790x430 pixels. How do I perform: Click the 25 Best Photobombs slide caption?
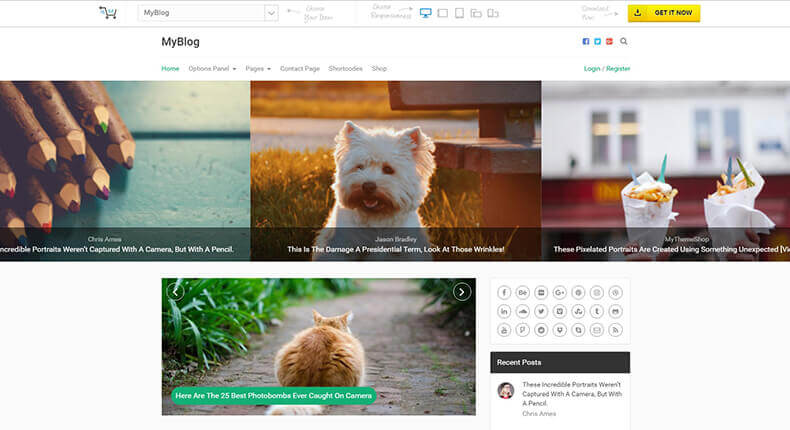pyautogui.click(x=274, y=396)
